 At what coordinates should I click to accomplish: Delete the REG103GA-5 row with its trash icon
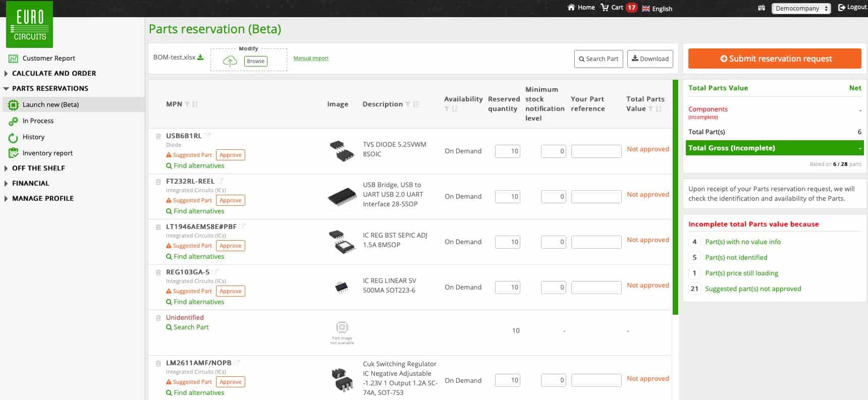[x=158, y=272]
